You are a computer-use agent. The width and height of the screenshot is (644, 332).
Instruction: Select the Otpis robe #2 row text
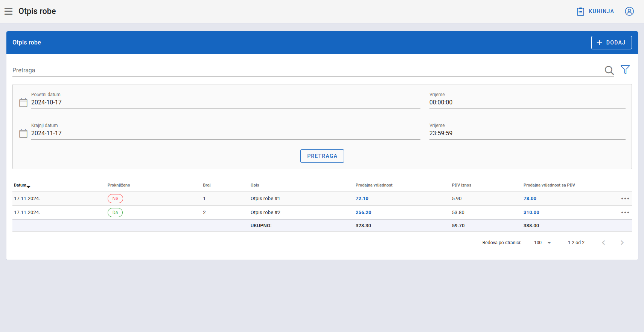coord(265,213)
